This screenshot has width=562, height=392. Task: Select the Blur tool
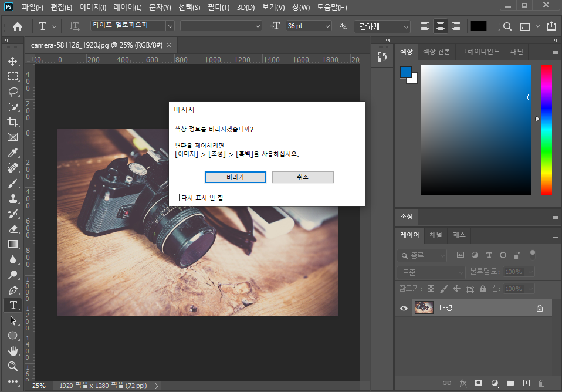[x=13, y=259]
